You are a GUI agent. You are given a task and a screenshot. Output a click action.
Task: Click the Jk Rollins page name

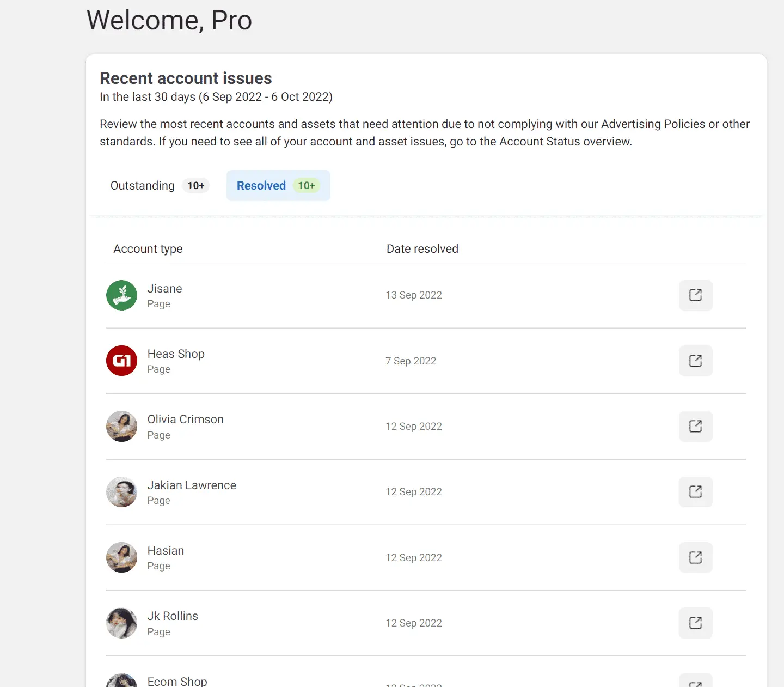click(173, 616)
